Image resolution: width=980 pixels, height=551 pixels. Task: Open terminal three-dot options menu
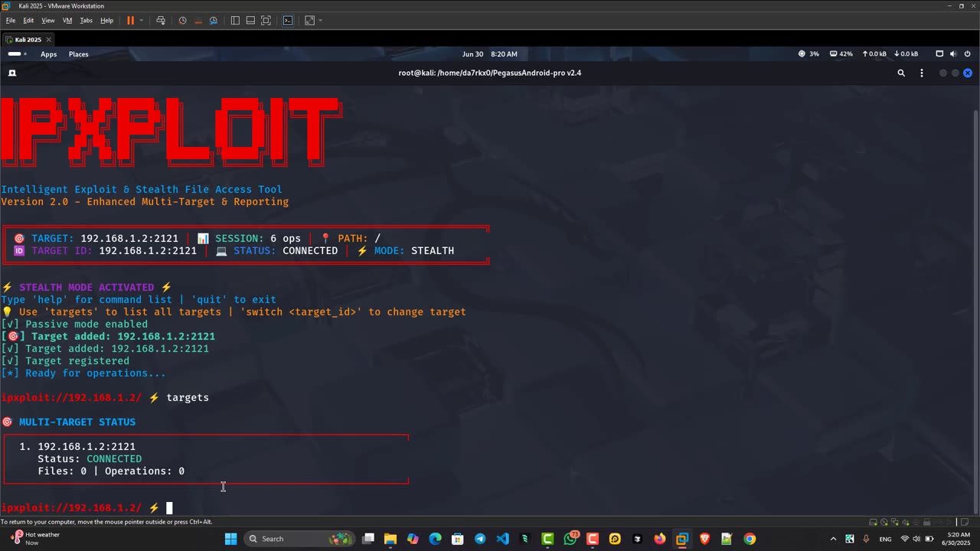(922, 73)
